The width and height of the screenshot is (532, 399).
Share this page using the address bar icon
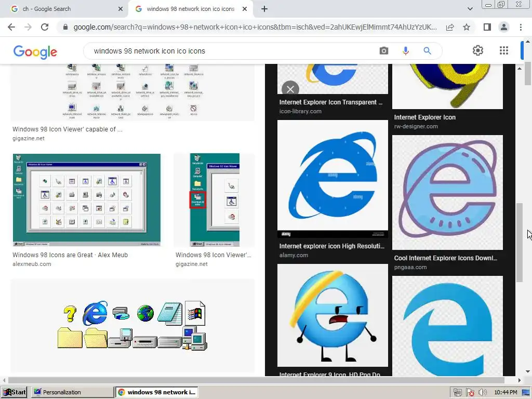(x=450, y=27)
